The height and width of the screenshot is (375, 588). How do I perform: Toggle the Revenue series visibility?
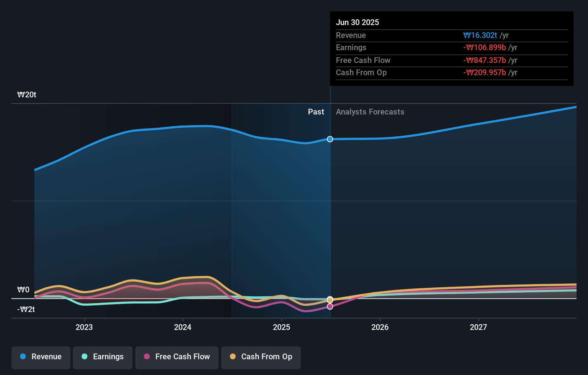pyautogui.click(x=40, y=357)
